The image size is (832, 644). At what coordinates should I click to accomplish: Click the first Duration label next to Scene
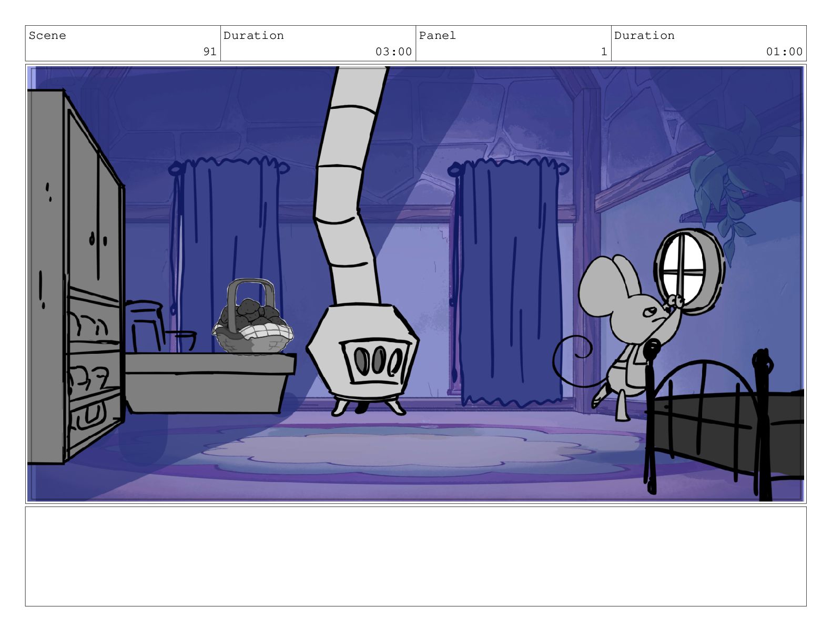point(253,36)
